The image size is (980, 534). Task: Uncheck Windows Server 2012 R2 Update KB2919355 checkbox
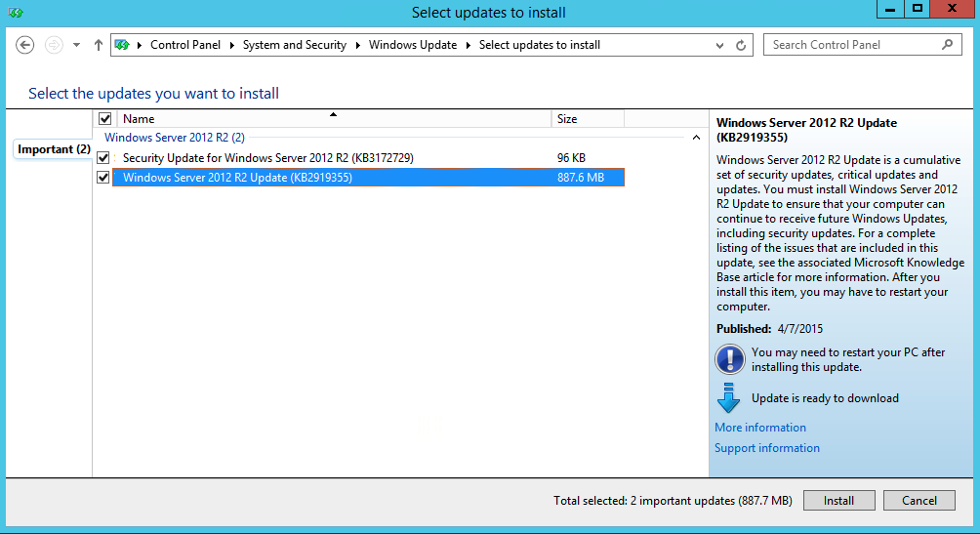coord(103,178)
